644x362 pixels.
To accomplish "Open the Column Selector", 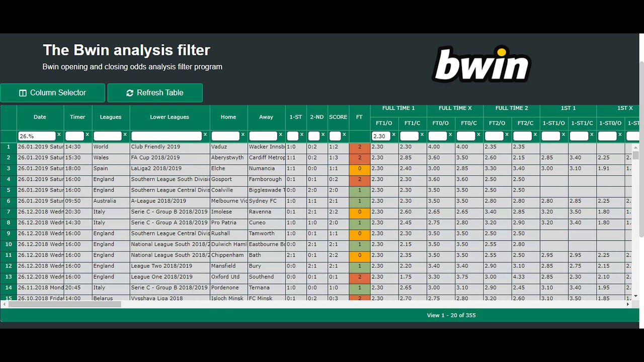I will click(52, 93).
